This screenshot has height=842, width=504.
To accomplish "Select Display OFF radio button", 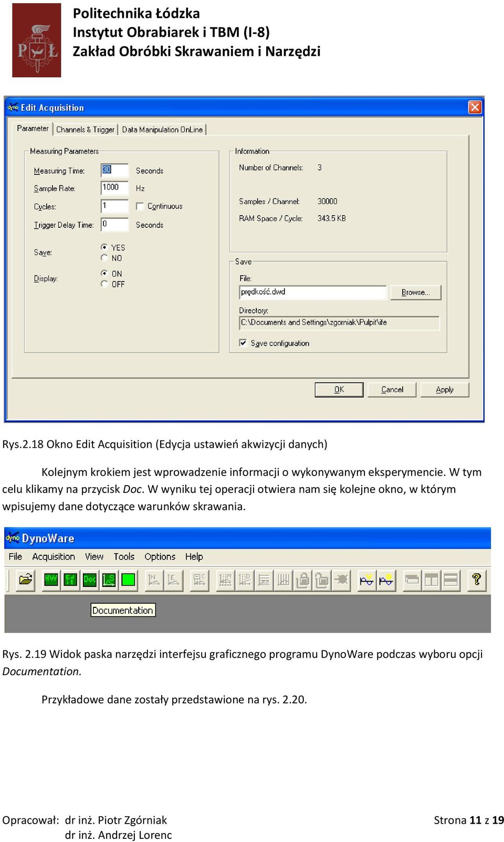I will 104,284.
